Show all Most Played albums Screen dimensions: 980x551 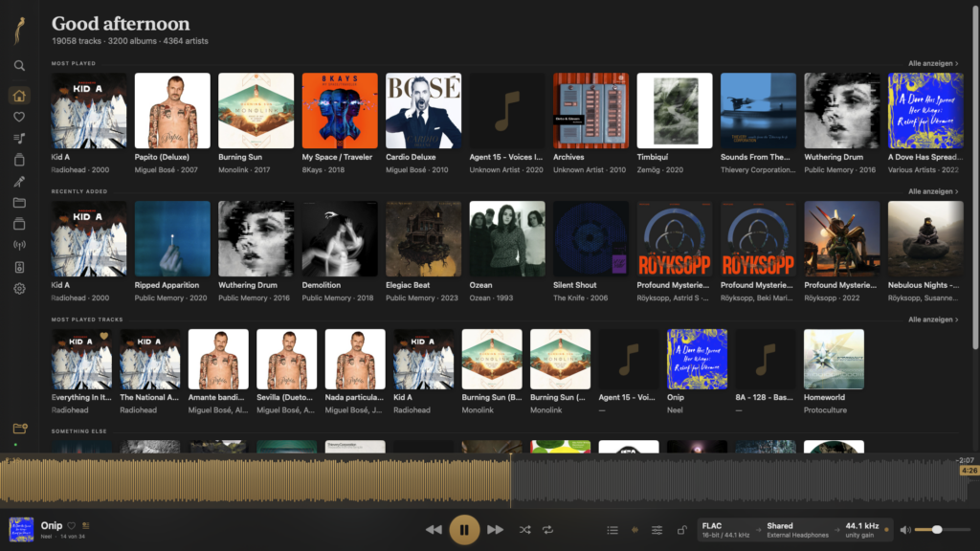tap(933, 63)
